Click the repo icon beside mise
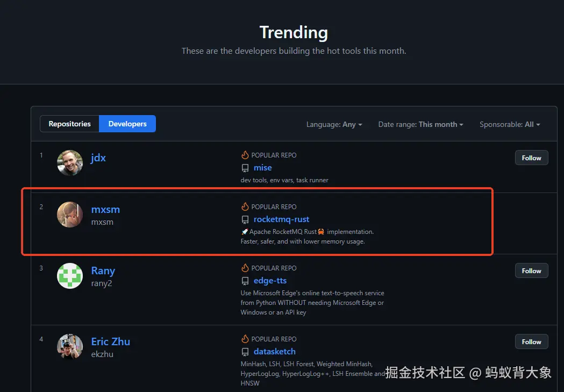The width and height of the screenshot is (564, 392). (245, 168)
